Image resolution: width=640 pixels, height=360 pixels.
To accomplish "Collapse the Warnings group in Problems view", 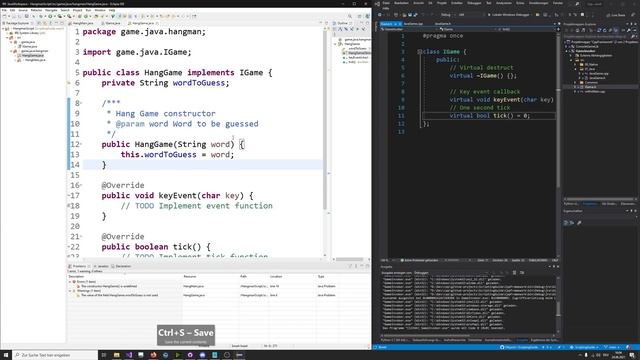I will point(70,291).
